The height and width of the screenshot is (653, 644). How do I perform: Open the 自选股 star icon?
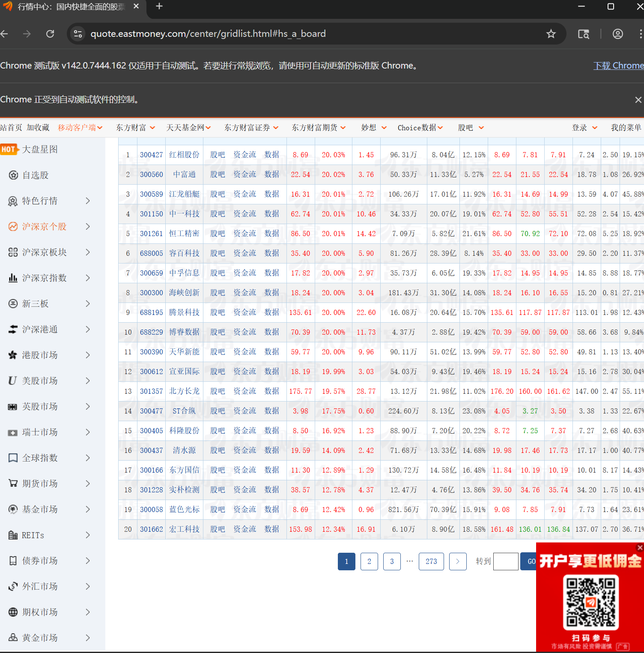tap(13, 175)
